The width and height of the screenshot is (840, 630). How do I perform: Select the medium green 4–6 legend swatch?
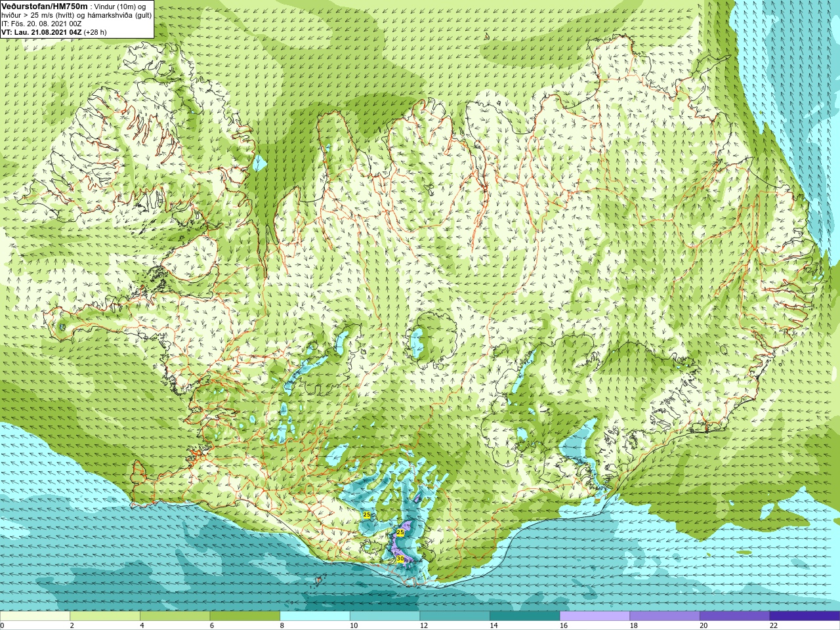point(175,616)
